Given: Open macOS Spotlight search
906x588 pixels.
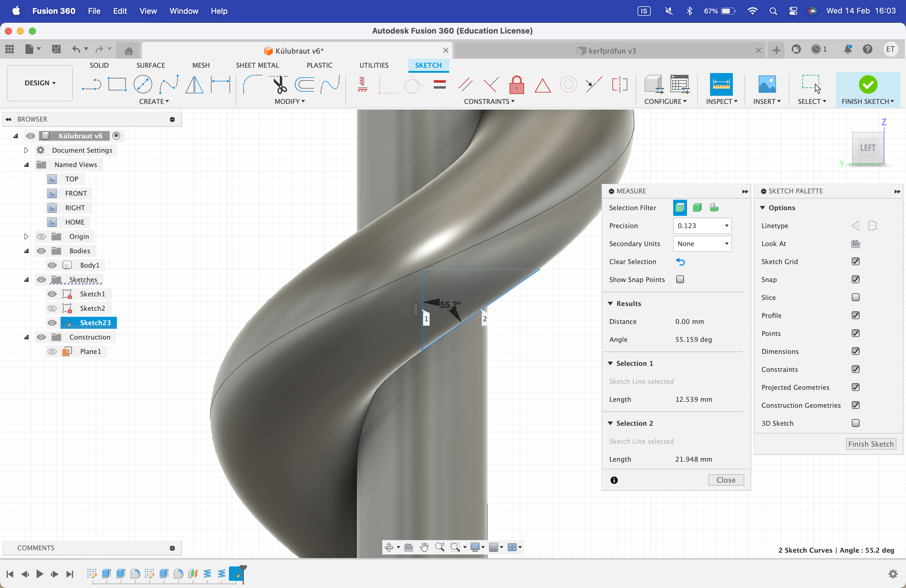Looking at the screenshot, I should tap(773, 11).
